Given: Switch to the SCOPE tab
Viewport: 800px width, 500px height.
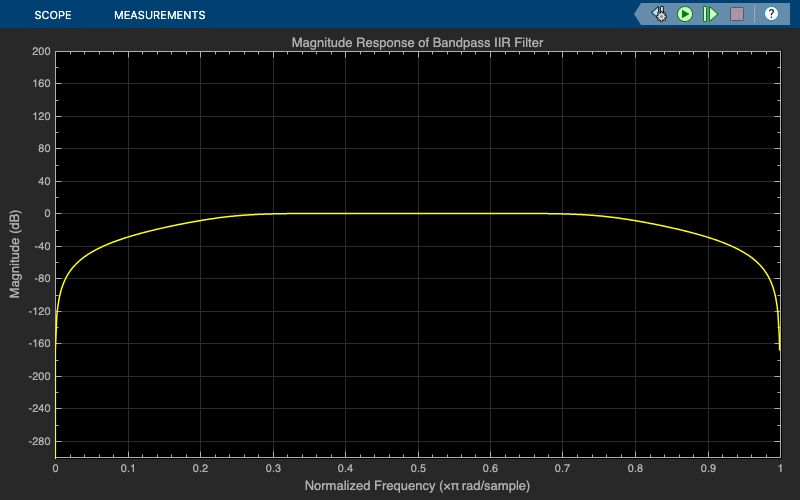Looking at the screenshot, I should [53, 15].
